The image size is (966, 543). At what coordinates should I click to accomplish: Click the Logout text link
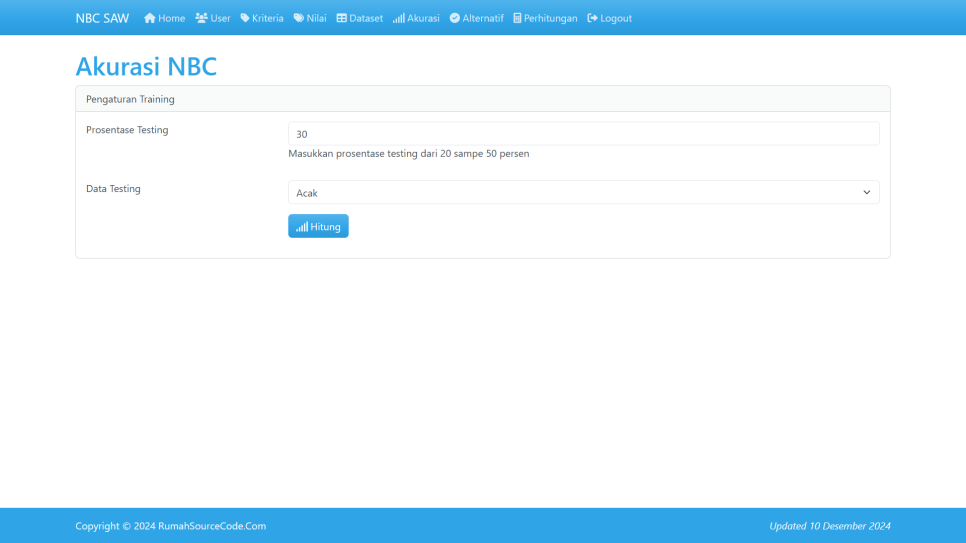coord(616,18)
